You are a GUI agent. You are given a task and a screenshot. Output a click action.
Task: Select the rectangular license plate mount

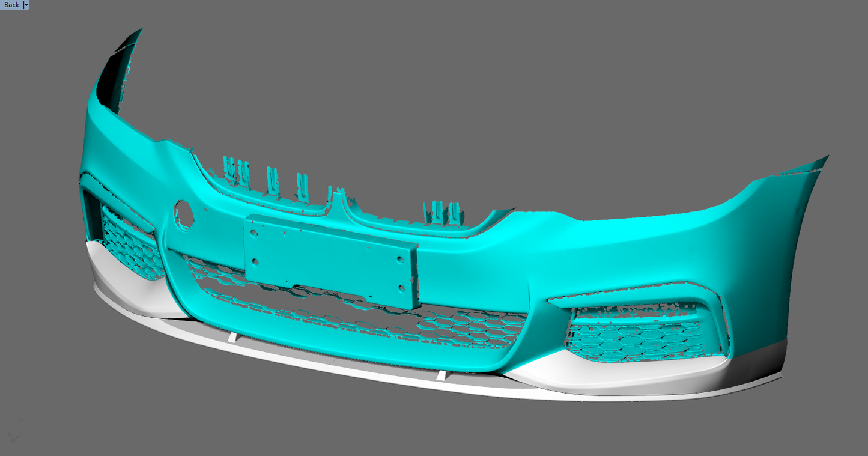pos(330,260)
